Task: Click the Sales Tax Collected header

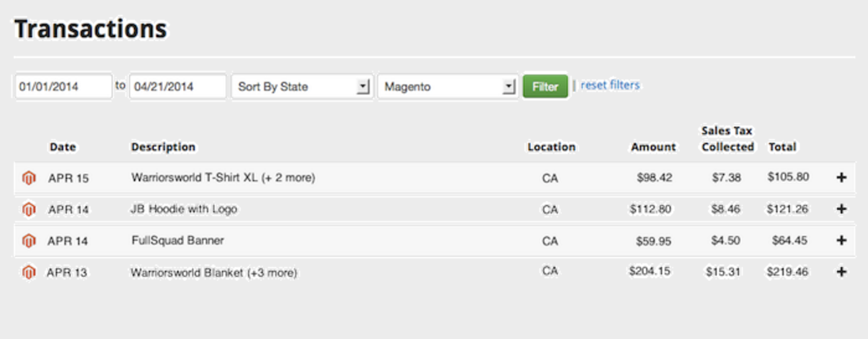Action: [x=727, y=139]
